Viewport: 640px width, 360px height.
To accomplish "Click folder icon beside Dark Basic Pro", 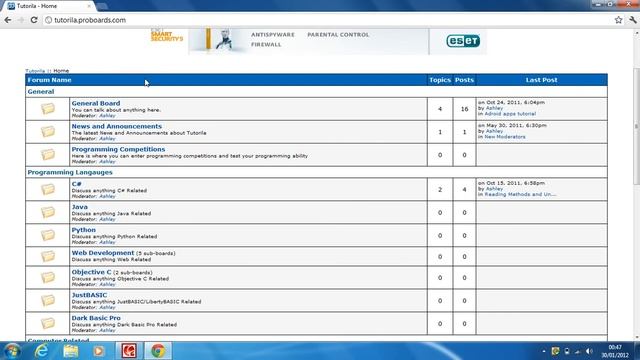I will (48, 323).
